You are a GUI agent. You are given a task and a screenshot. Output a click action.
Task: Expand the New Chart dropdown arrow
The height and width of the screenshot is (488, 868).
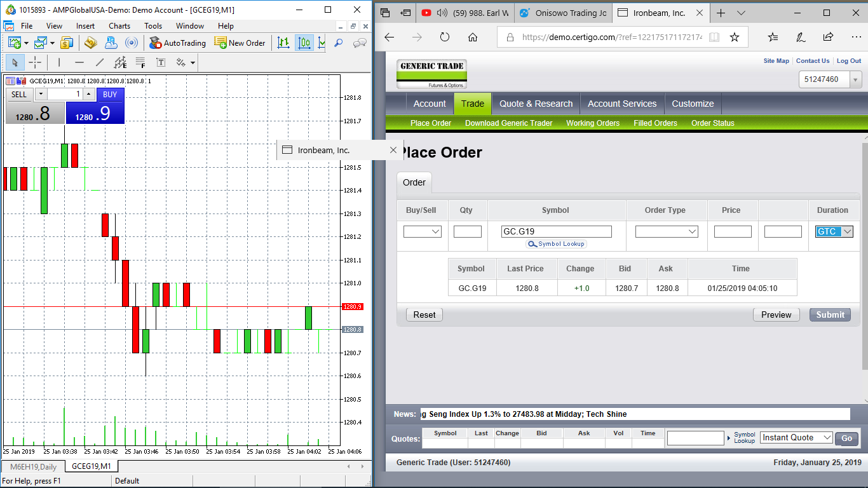point(26,43)
